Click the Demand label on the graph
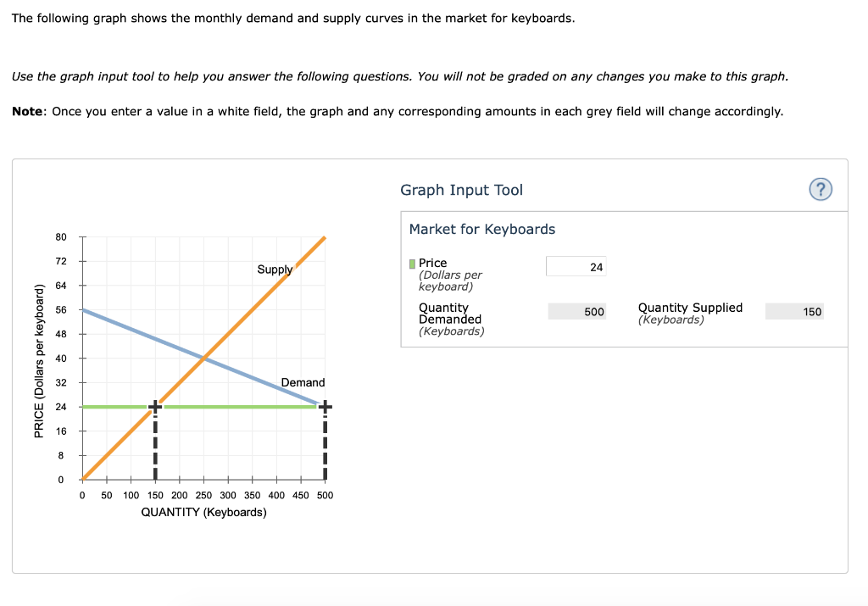This screenshot has width=868, height=606. click(304, 382)
